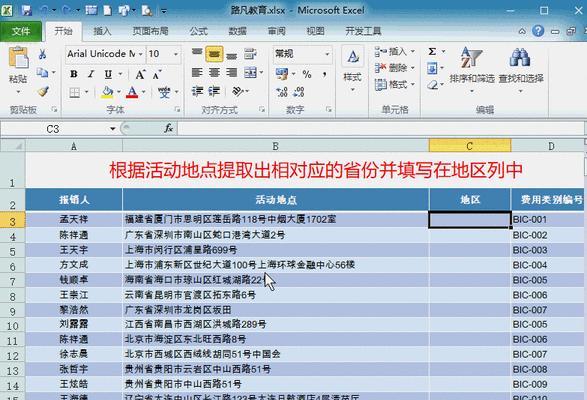Viewport: 587px width, 400px height.
Task: Click the AutoSum sigma icon
Action: (432, 51)
